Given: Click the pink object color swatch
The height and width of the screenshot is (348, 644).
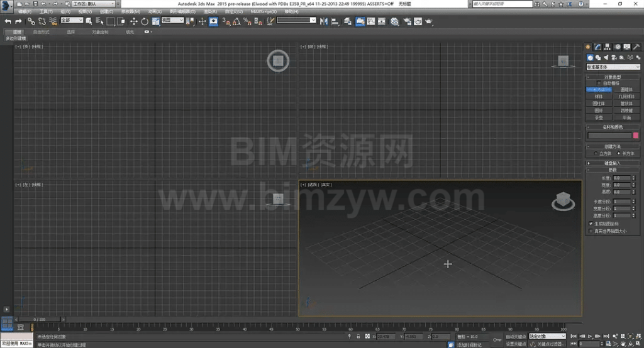Looking at the screenshot, I should coord(636,136).
